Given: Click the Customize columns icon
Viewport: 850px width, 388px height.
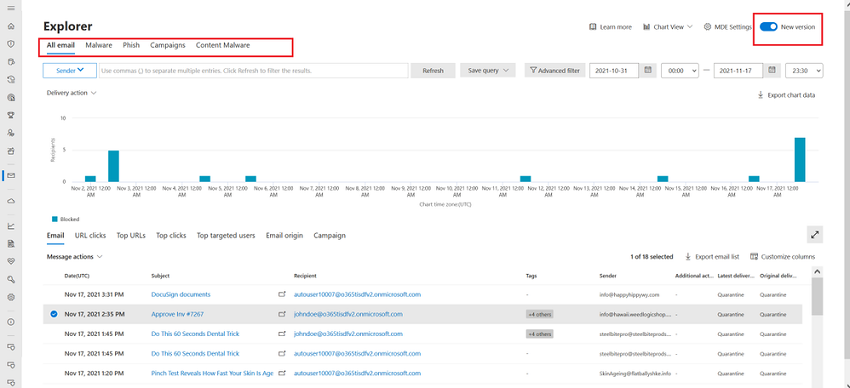Looking at the screenshot, I should tap(754, 257).
